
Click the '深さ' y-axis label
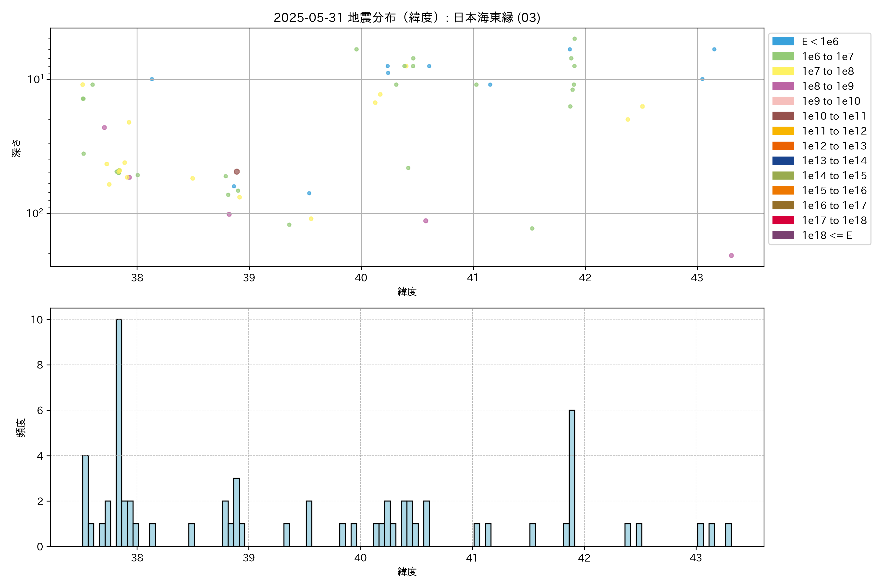16,148
